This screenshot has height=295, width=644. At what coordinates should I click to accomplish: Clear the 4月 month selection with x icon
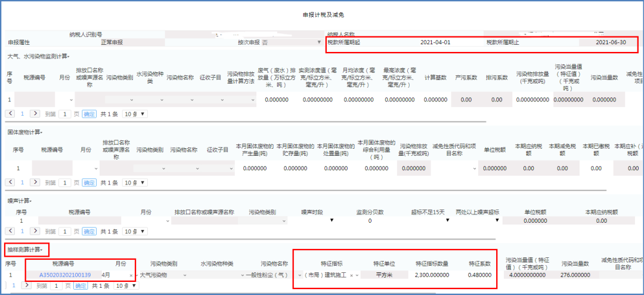(131, 275)
